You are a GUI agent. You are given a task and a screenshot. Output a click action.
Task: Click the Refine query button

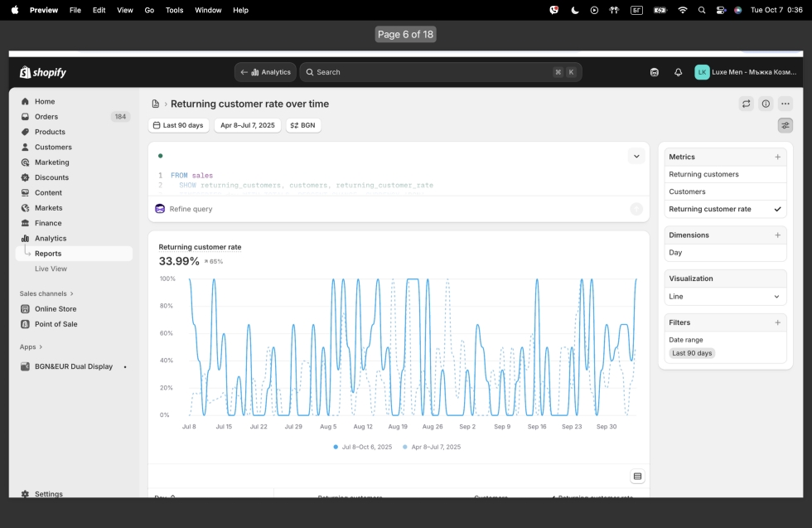(191, 209)
